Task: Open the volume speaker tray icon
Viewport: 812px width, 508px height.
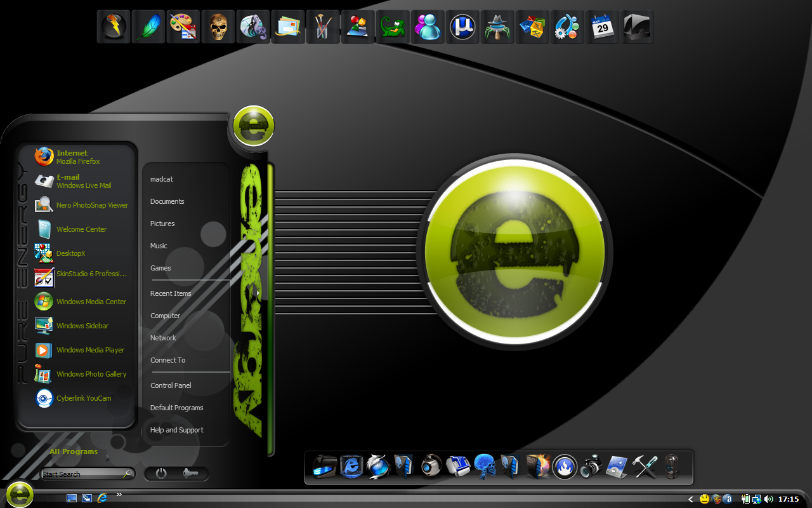Action: [x=768, y=499]
